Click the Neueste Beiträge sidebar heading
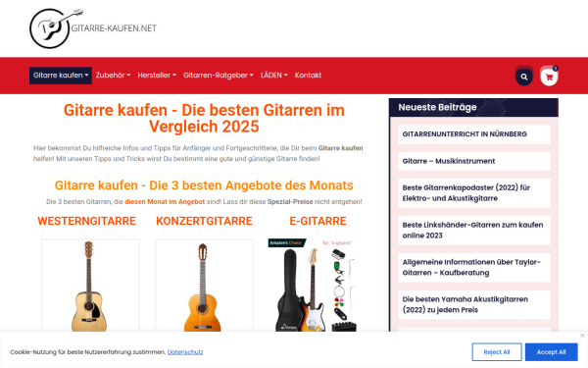 pyautogui.click(x=437, y=107)
